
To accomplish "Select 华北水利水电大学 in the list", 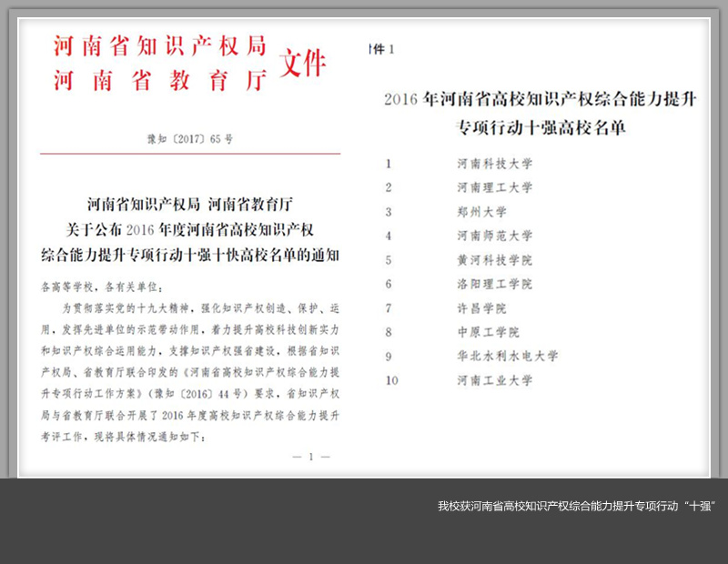I will click(x=507, y=357).
